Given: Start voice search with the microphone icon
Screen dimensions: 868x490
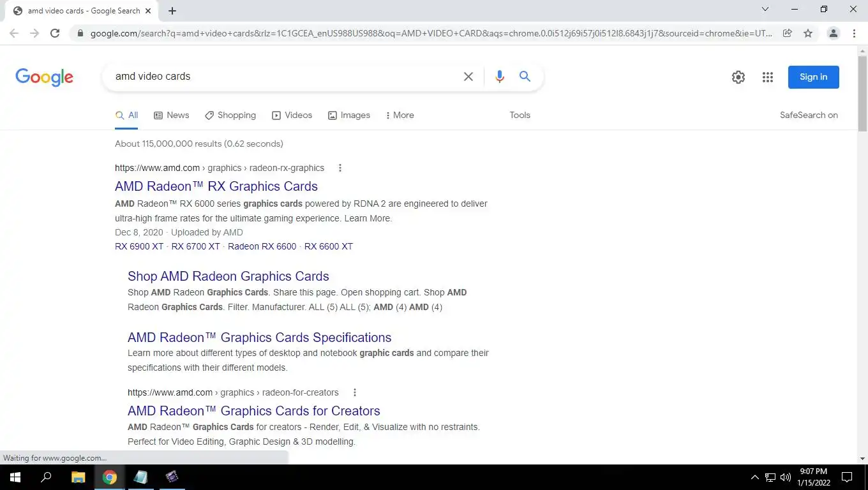Looking at the screenshot, I should pyautogui.click(x=500, y=77).
